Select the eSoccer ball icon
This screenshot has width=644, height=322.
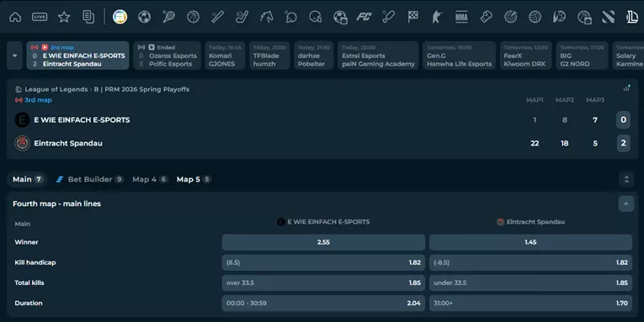(x=340, y=17)
